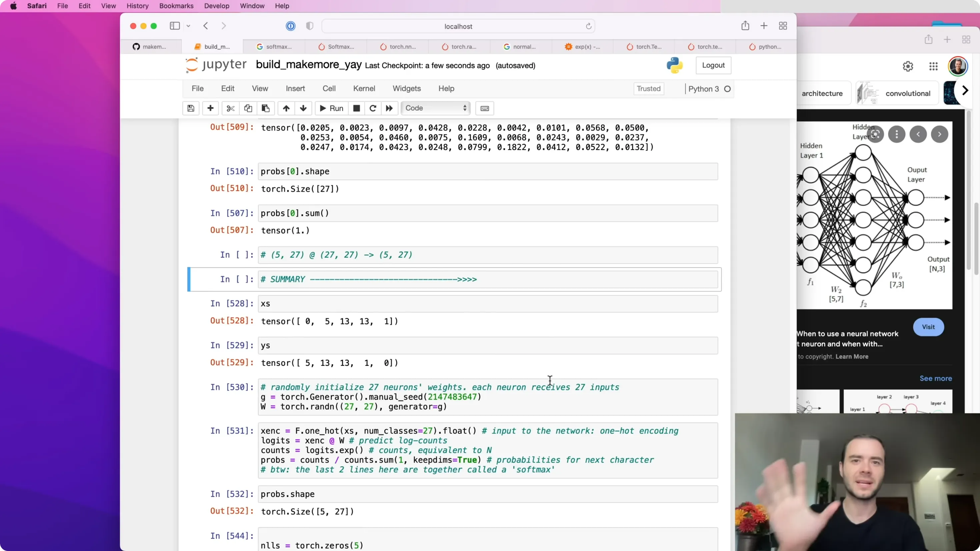Insert cell below with plus icon

[210, 108]
